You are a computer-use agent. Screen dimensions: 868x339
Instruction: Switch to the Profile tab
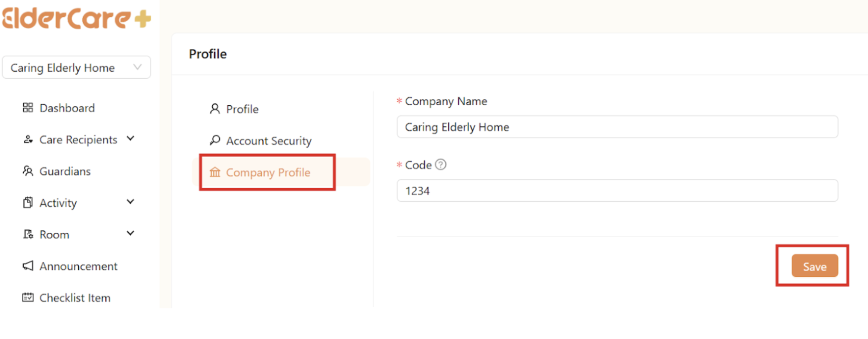pyautogui.click(x=241, y=109)
